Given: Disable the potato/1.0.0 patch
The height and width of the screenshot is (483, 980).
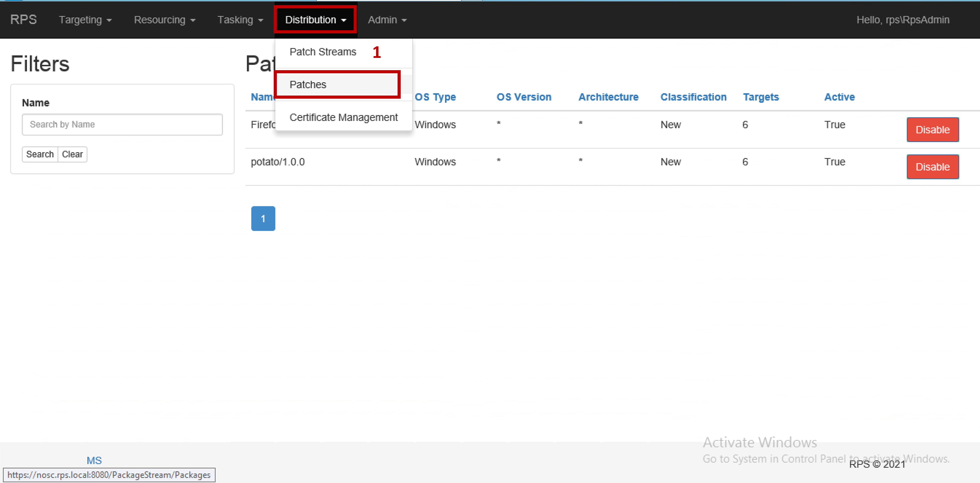Looking at the screenshot, I should coord(932,167).
